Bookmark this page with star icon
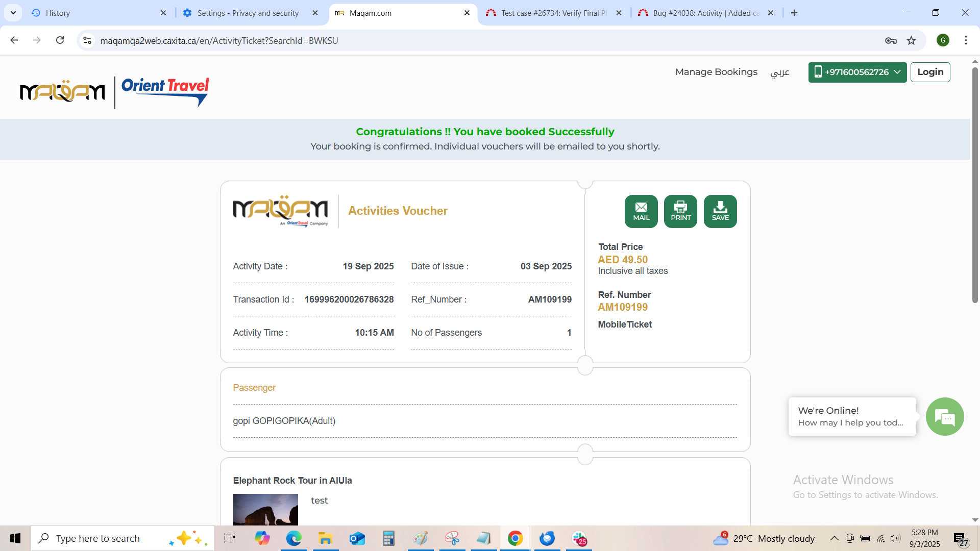 (x=912, y=41)
